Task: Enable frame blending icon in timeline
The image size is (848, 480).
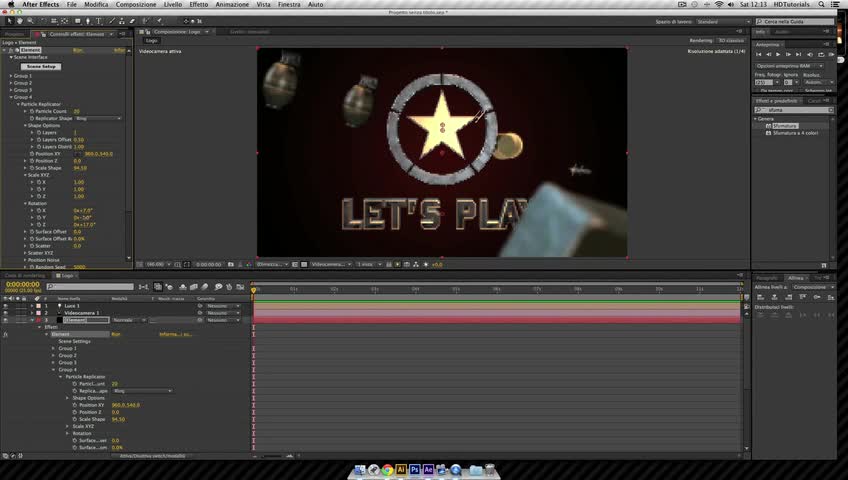Action: (194, 286)
